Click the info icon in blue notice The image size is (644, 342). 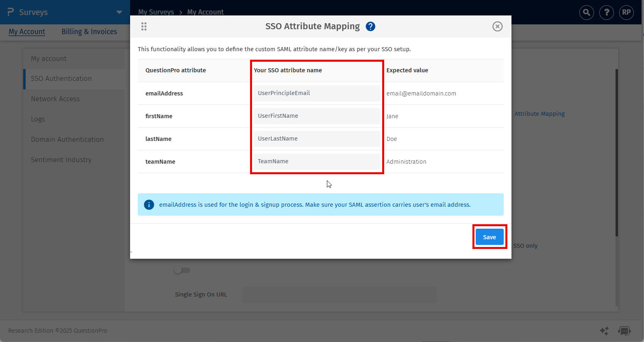[x=149, y=205]
